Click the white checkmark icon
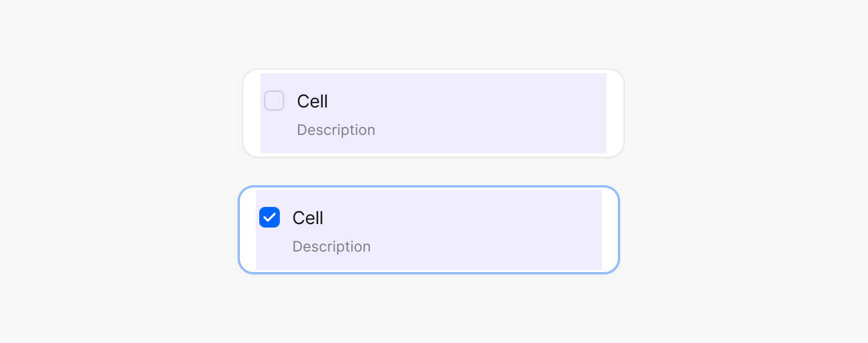 (270, 218)
